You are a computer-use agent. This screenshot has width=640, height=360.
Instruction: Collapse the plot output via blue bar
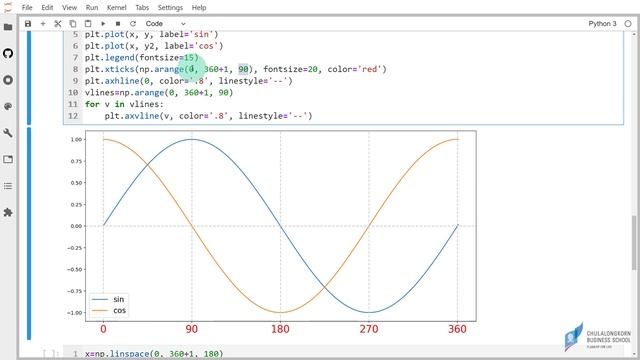click(x=29, y=233)
